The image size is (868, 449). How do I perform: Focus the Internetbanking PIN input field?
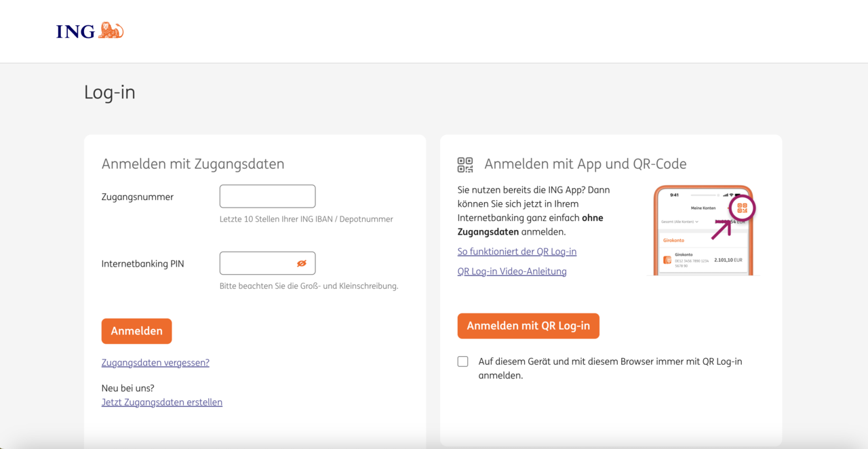[x=258, y=263]
